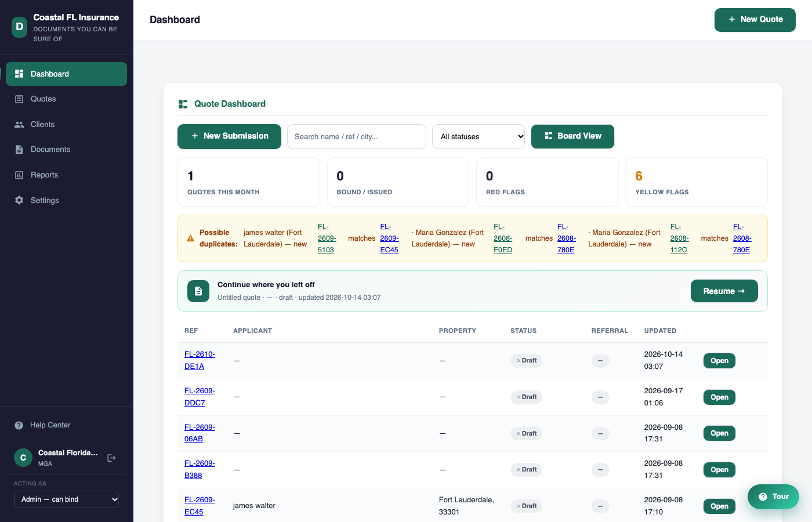Open FL-2609-EC45 link in the table
Screen dimensions: 812x522
click(x=200, y=506)
